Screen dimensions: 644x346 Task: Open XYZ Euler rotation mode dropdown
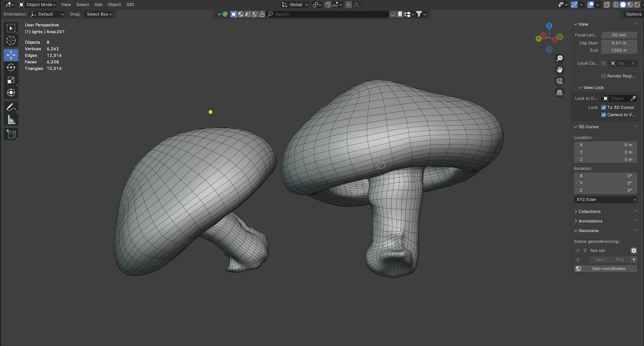pyautogui.click(x=605, y=199)
